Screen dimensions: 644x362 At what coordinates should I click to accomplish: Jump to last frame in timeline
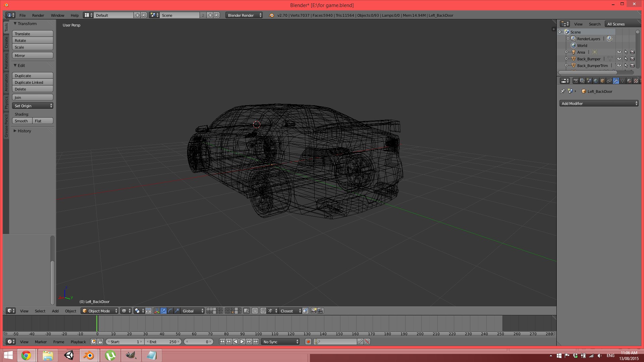(256, 342)
